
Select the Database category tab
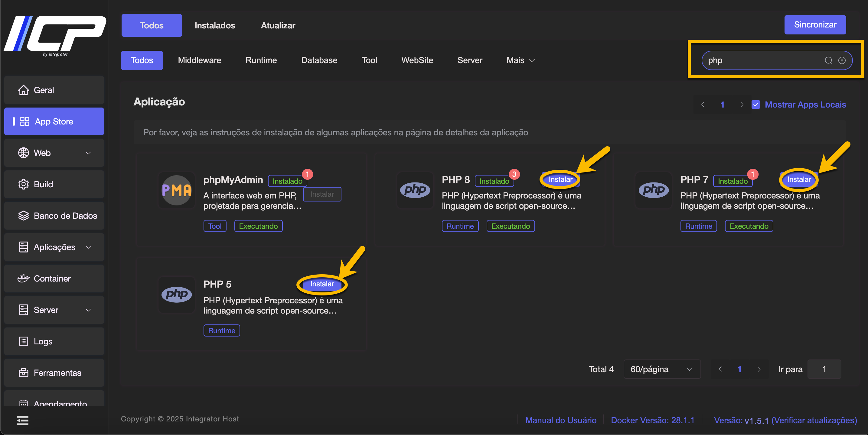coord(319,60)
